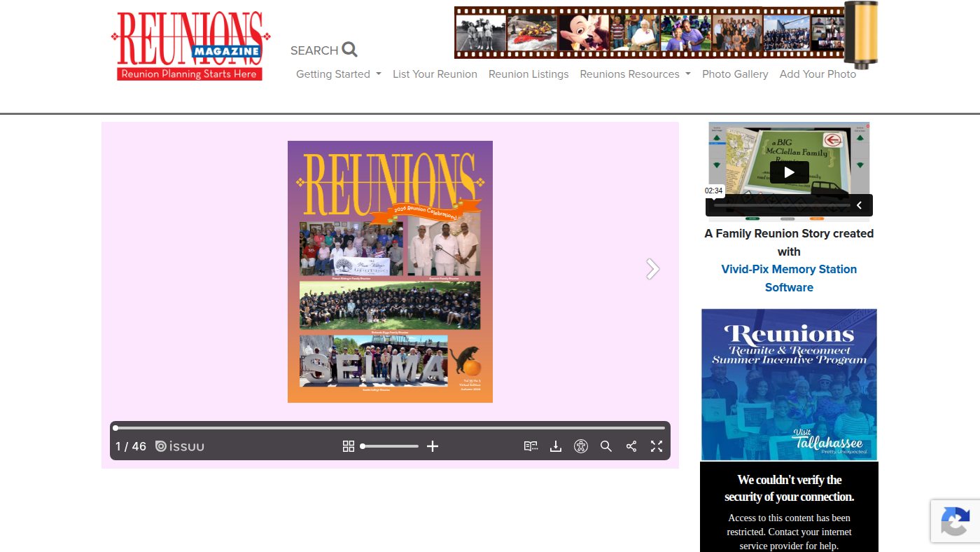The image size is (980, 552).
Task: Play the McClellan Family Reunion video
Action: click(x=789, y=172)
